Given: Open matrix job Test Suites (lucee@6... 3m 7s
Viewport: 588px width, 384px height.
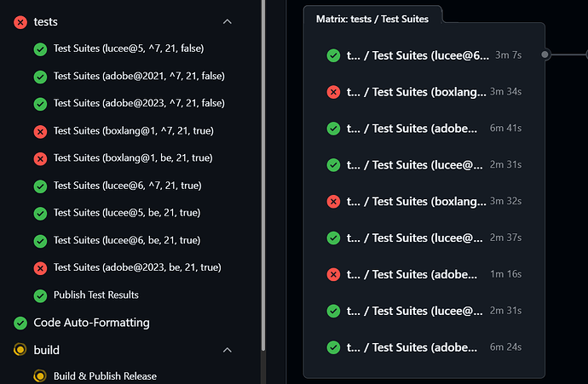Looking at the screenshot, I should [x=424, y=55].
